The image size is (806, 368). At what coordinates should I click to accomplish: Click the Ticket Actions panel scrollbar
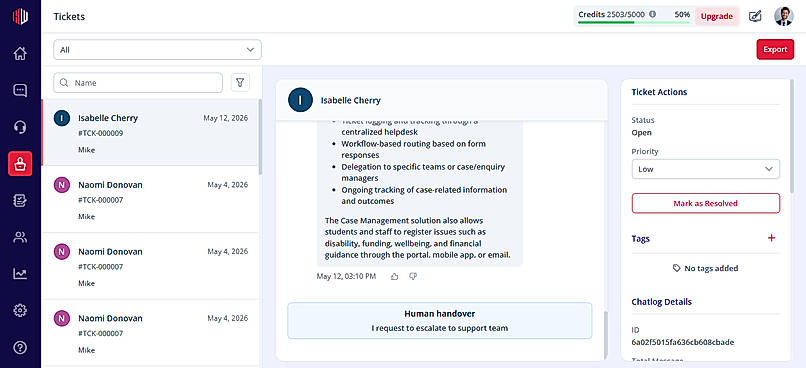(792, 136)
